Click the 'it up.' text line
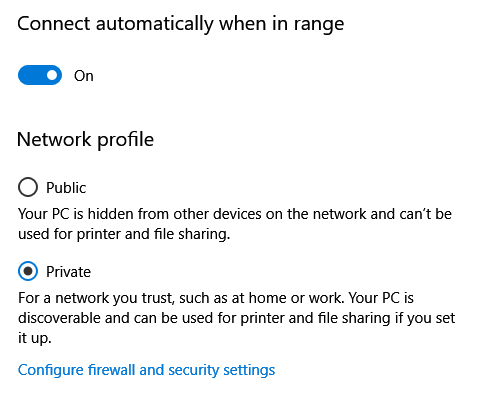The width and height of the screenshot is (483, 399). click(35, 338)
